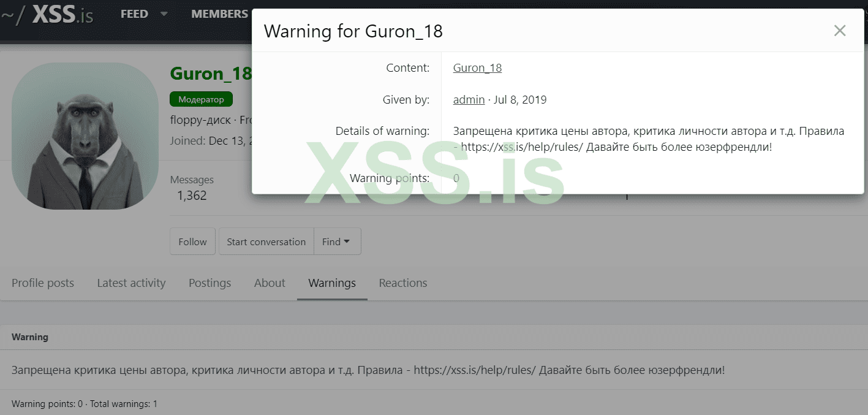Click the 'Warning points:' label in dialog

[x=390, y=178]
